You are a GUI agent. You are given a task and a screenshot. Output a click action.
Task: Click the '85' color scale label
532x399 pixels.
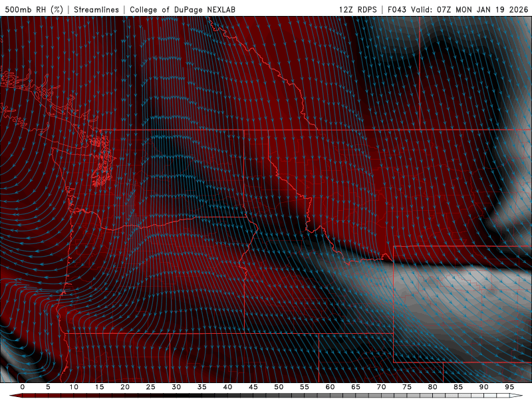[458, 387]
